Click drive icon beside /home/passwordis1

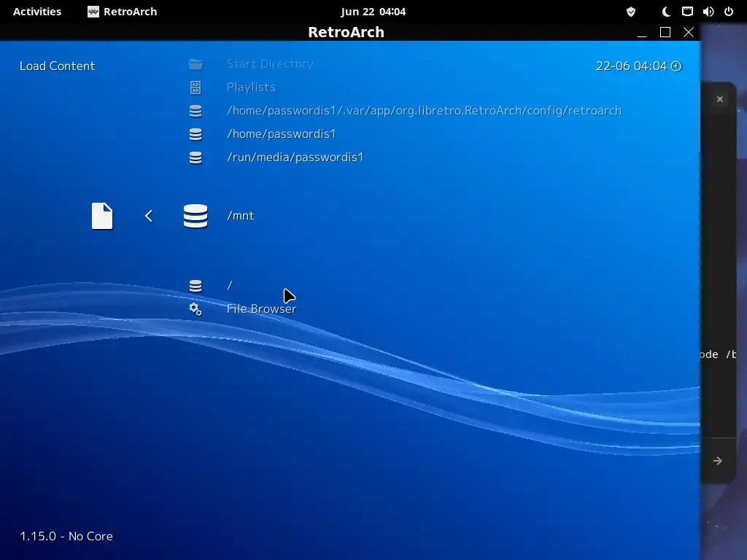pyautogui.click(x=196, y=134)
